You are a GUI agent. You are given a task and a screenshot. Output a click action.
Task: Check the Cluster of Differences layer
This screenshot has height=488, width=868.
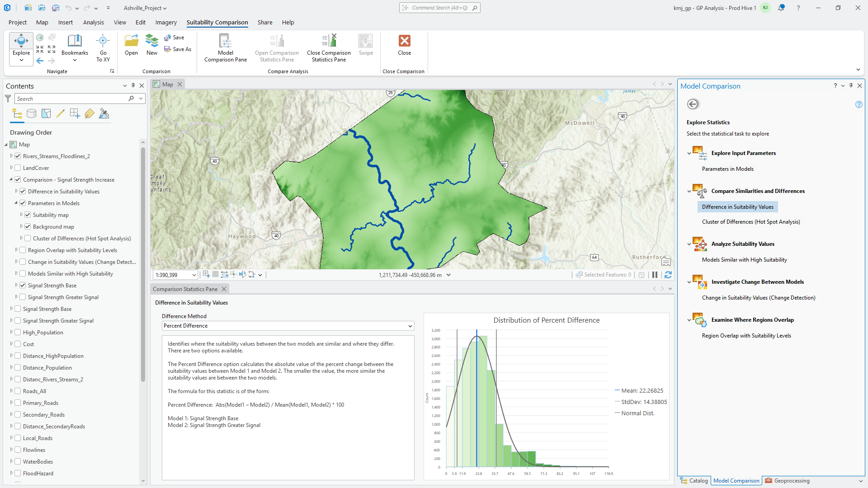click(x=28, y=239)
